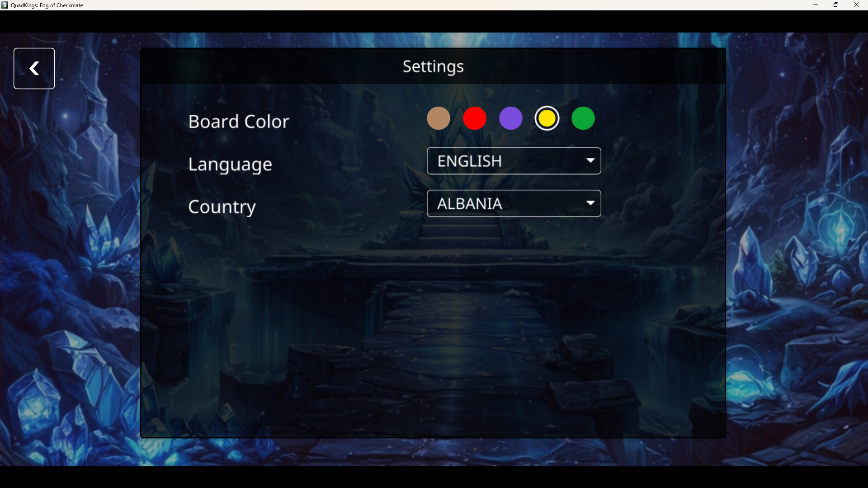Image resolution: width=868 pixels, height=488 pixels.
Task: Click the Settings panel heading
Action: (433, 66)
